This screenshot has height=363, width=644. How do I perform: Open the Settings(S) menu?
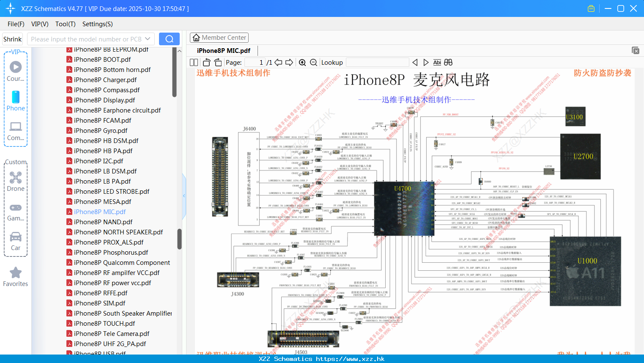coord(98,24)
